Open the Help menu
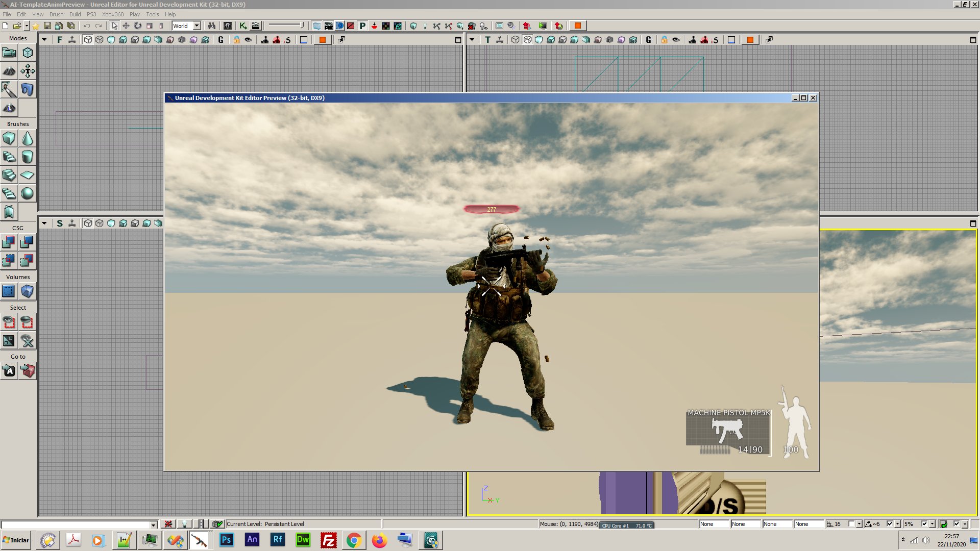Screen dimensions: 980x551 tap(170, 14)
